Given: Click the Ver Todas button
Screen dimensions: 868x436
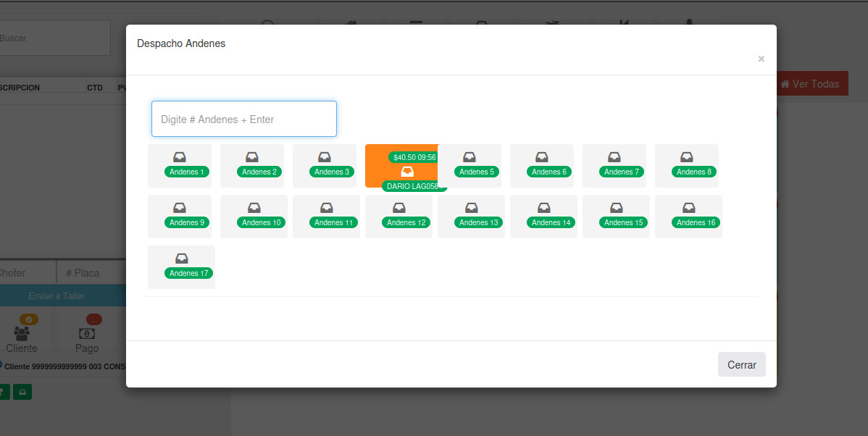Looking at the screenshot, I should (x=810, y=84).
